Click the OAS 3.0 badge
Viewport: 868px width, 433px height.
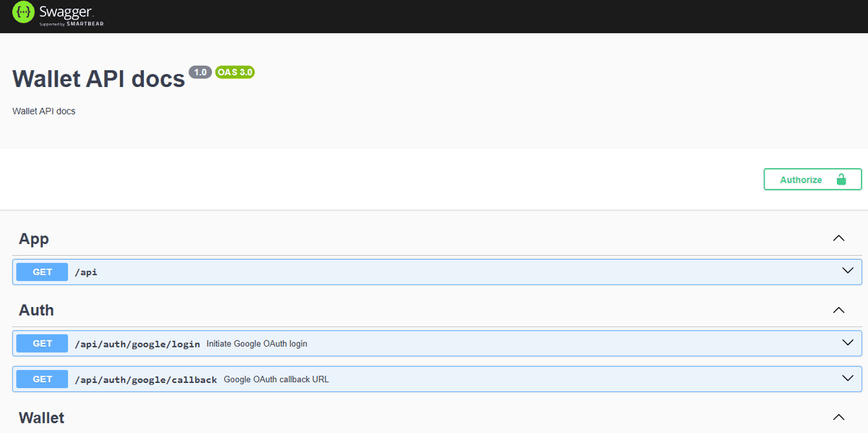(234, 72)
